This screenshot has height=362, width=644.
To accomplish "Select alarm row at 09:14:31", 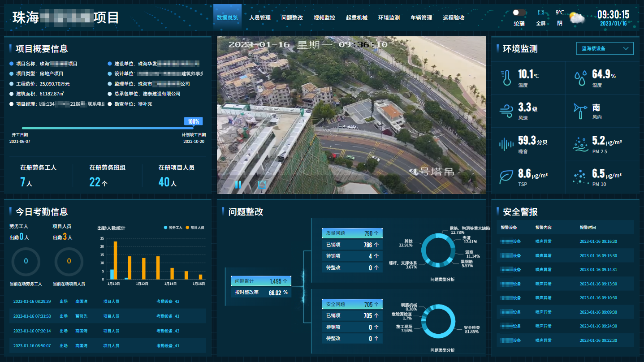I will 565,269.
